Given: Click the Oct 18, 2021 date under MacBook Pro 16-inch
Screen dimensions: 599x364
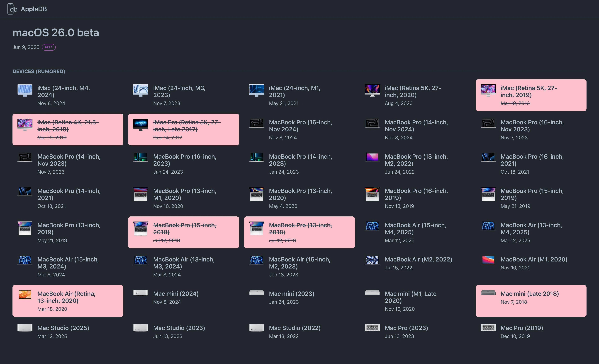Looking at the screenshot, I should (x=515, y=172).
